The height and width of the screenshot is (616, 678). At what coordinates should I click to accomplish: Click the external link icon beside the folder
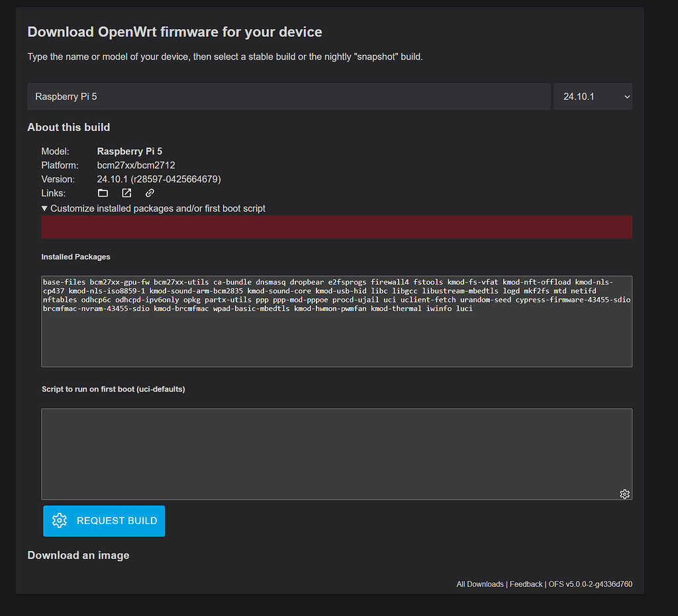126,193
